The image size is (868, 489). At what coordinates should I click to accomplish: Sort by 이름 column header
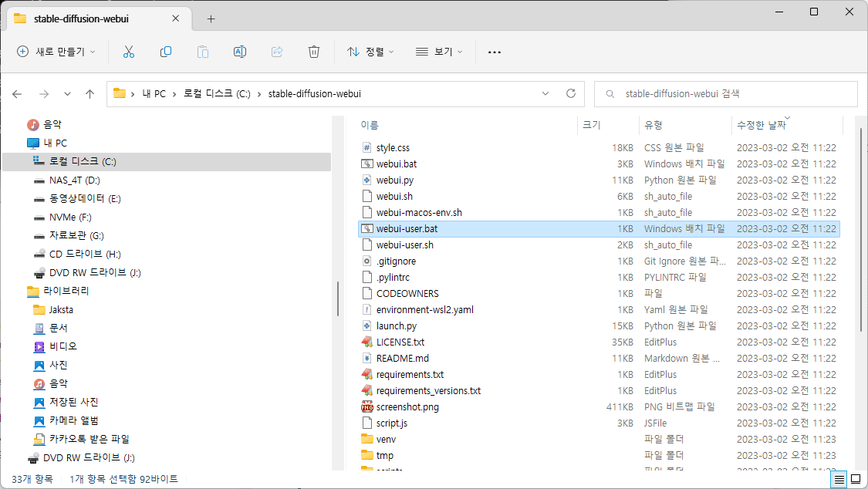(x=370, y=125)
